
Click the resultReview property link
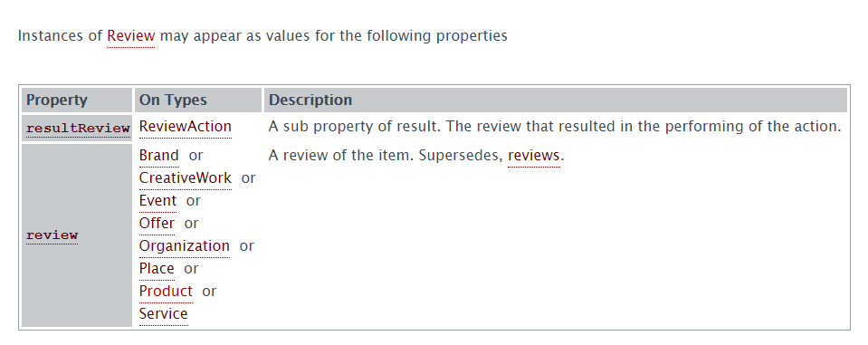[78, 129]
